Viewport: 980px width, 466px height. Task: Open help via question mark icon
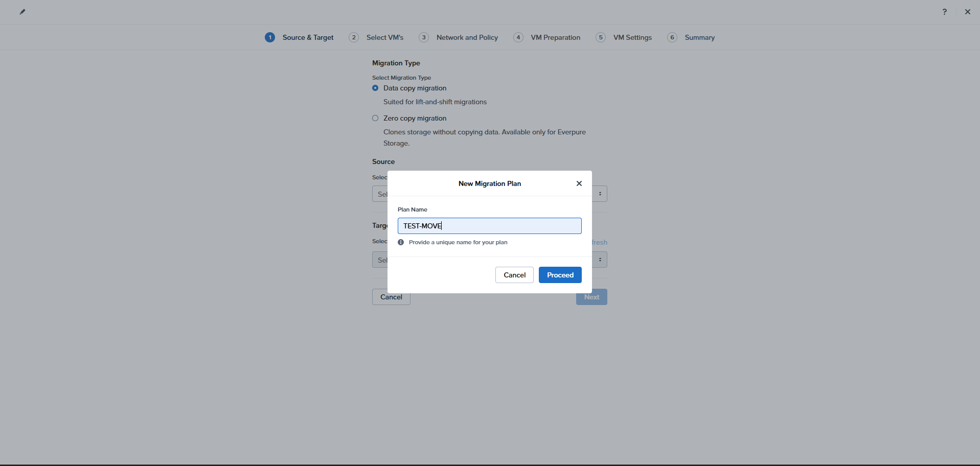click(x=945, y=12)
